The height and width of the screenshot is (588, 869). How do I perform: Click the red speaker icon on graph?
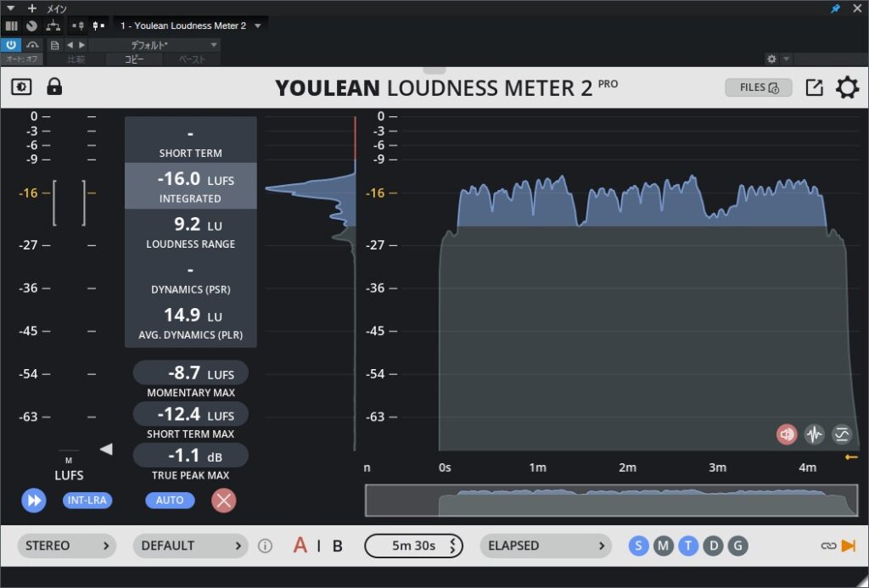787,434
